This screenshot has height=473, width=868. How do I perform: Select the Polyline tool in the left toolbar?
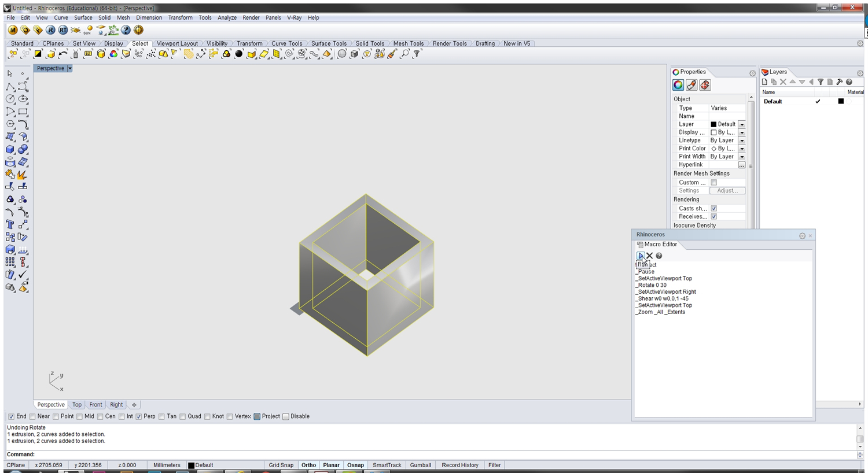pos(10,87)
